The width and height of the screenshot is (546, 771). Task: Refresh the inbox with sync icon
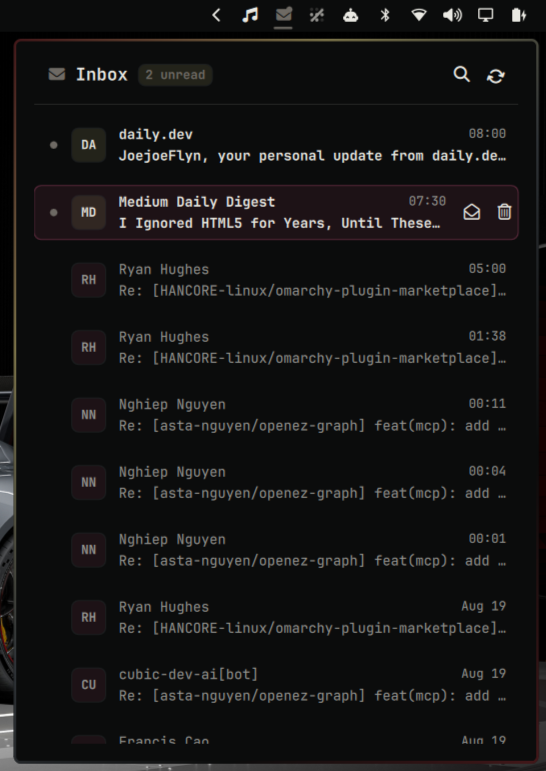496,76
